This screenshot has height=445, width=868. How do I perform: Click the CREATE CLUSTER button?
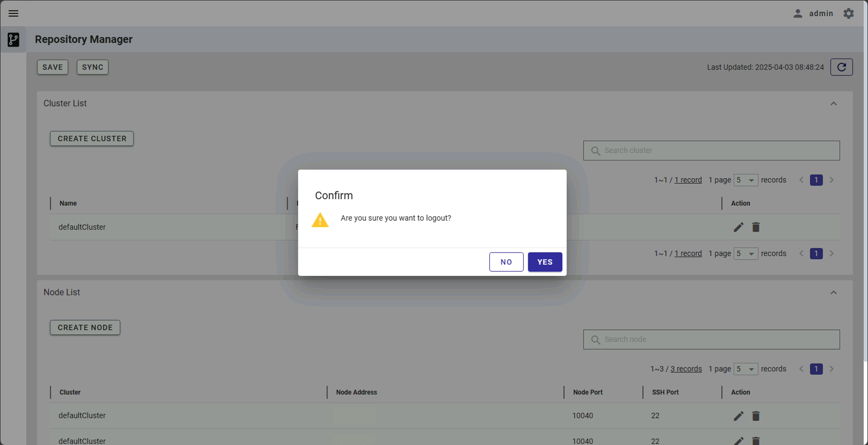[x=92, y=138]
